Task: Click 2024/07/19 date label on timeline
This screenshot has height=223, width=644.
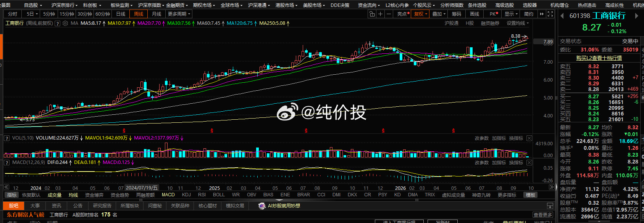Action: pyautogui.click(x=142, y=188)
